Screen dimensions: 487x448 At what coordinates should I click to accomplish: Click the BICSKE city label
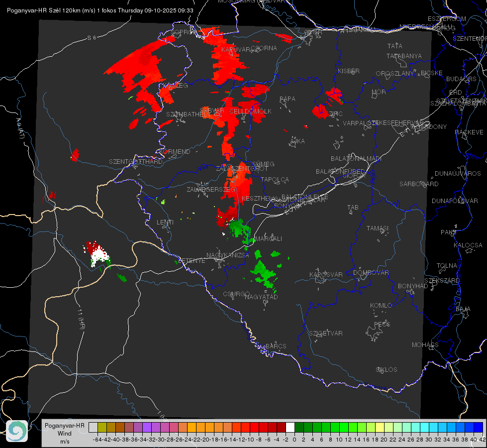pos(432,73)
